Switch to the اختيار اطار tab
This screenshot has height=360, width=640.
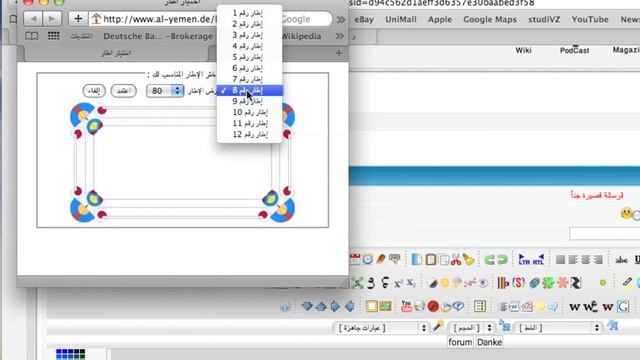pyautogui.click(x=116, y=53)
